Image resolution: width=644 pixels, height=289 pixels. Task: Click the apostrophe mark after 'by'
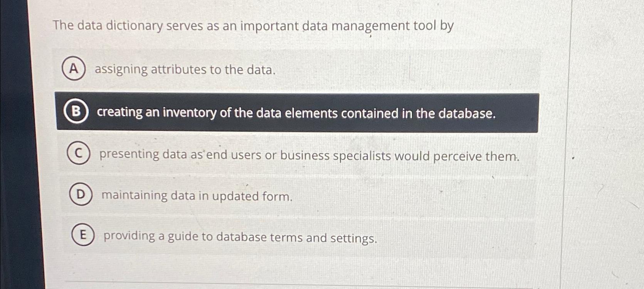click(370, 35)
